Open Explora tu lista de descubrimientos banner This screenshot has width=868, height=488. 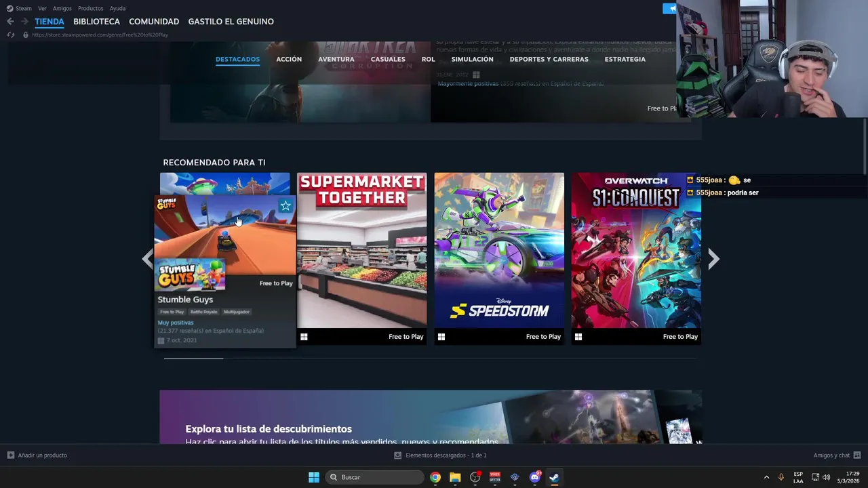[431, 417]
